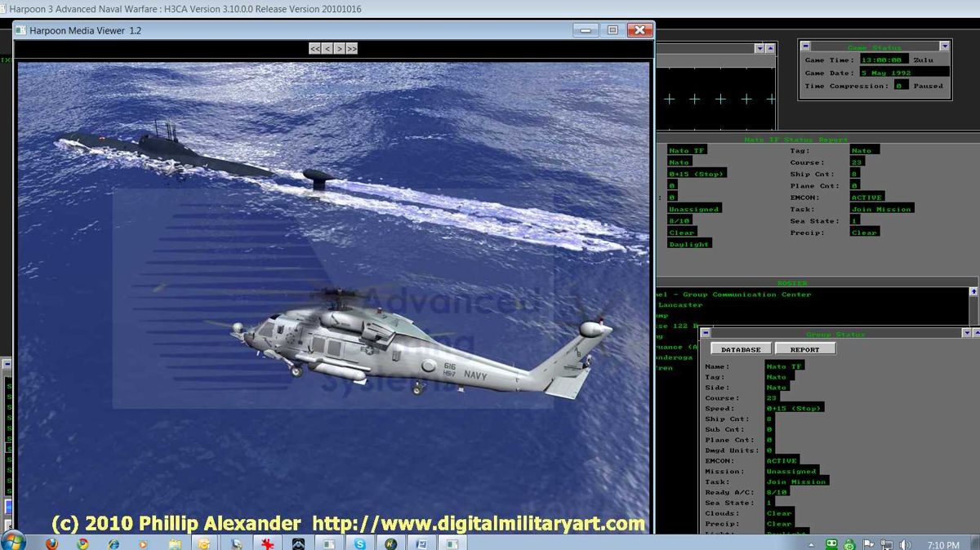Click the 'Join Mission' Task value in Status Report
This screenshot has height=550, width=980.
pyautogui.click(x=881, y=209)
